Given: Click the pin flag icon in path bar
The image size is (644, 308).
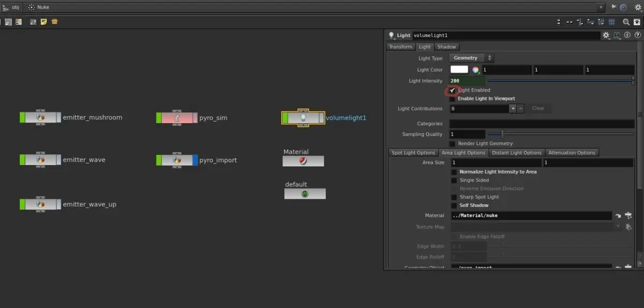Looking at the screenshot, I should 614,8.
